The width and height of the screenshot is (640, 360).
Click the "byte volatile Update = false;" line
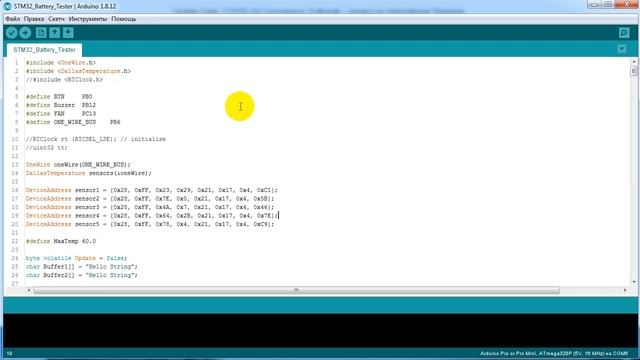(x=76, y=258)
